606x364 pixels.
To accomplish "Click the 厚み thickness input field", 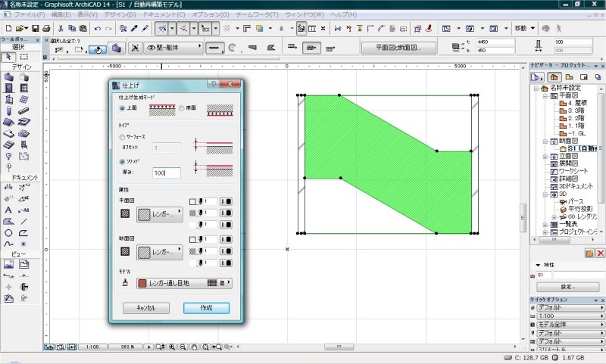I will (x=166, y=173).
